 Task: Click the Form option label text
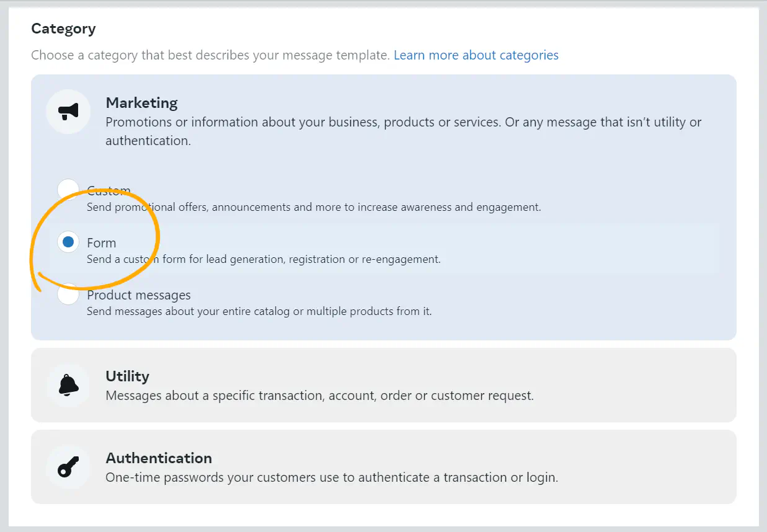tap(102, 243)
